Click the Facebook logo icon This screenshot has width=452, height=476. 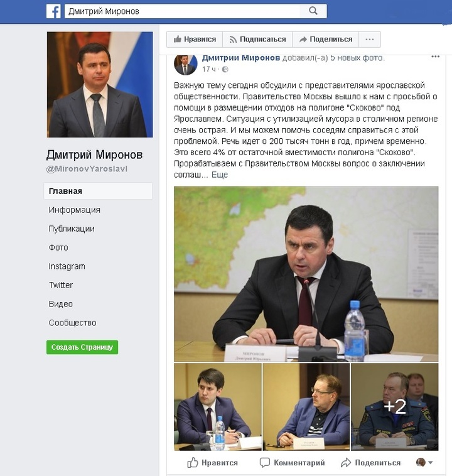[x=54, y=11]
